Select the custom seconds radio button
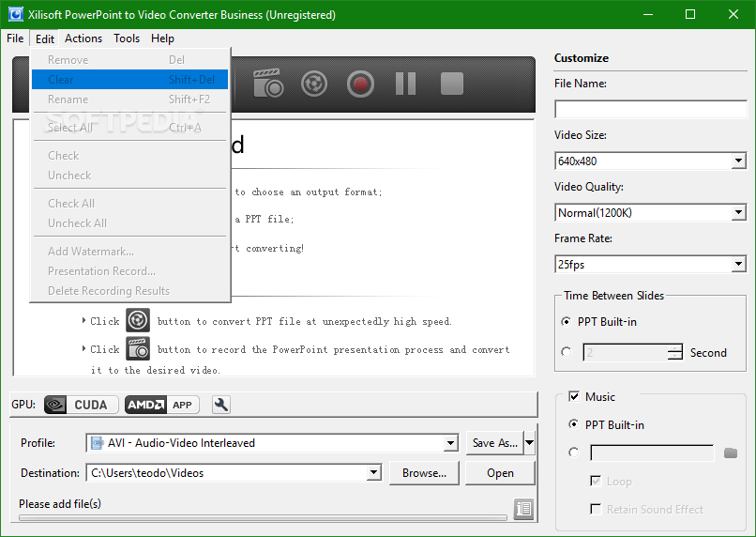This screenshot has width=756, height=537. pyautogui.click(x=566, y=352)
